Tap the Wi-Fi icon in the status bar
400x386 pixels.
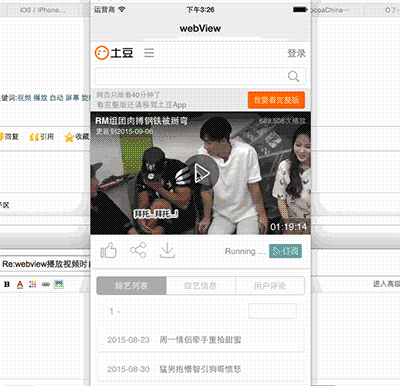pos(122,9)
